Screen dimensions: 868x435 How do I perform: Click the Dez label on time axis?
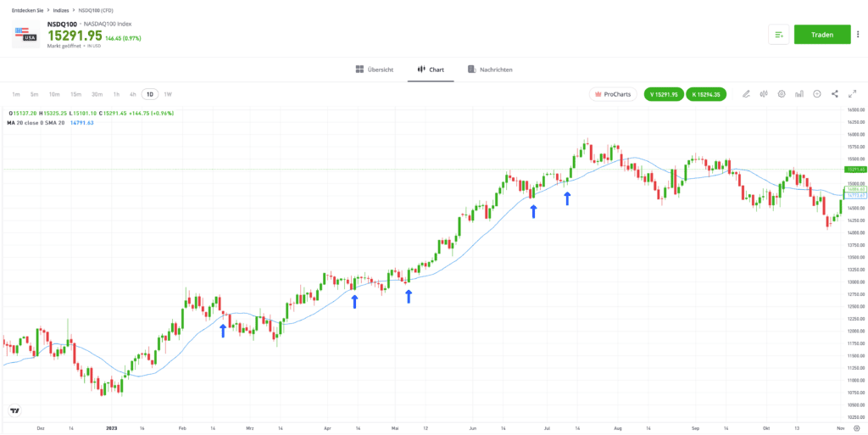click(x=40, y=428)
